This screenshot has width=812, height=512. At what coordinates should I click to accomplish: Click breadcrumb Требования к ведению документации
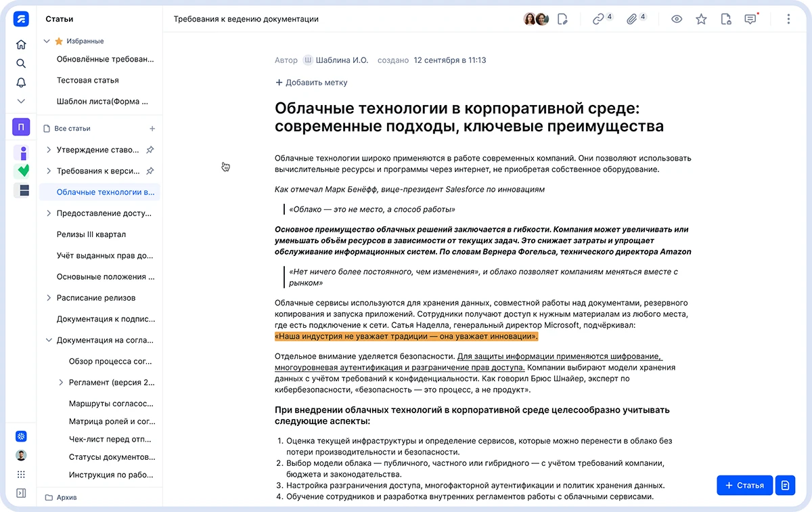tap(246, 19)
